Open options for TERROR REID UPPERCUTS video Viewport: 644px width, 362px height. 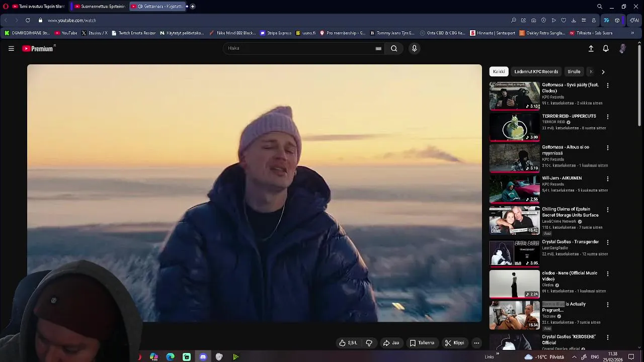pos(607,117)
